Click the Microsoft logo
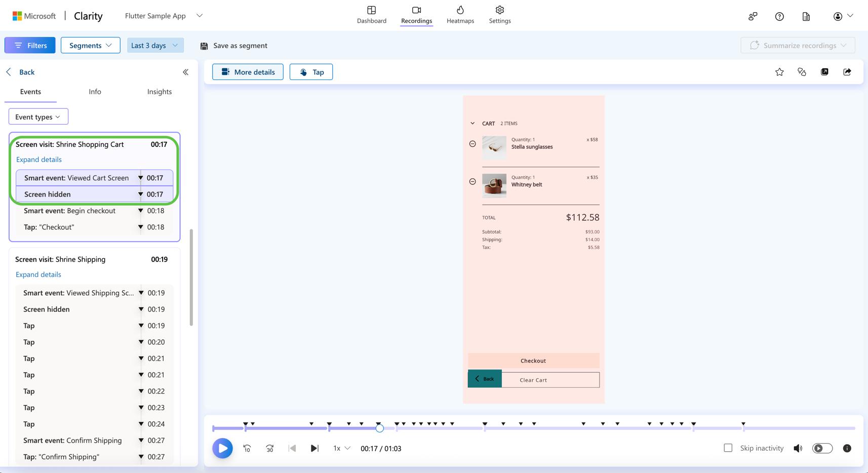 click(34, 16)
